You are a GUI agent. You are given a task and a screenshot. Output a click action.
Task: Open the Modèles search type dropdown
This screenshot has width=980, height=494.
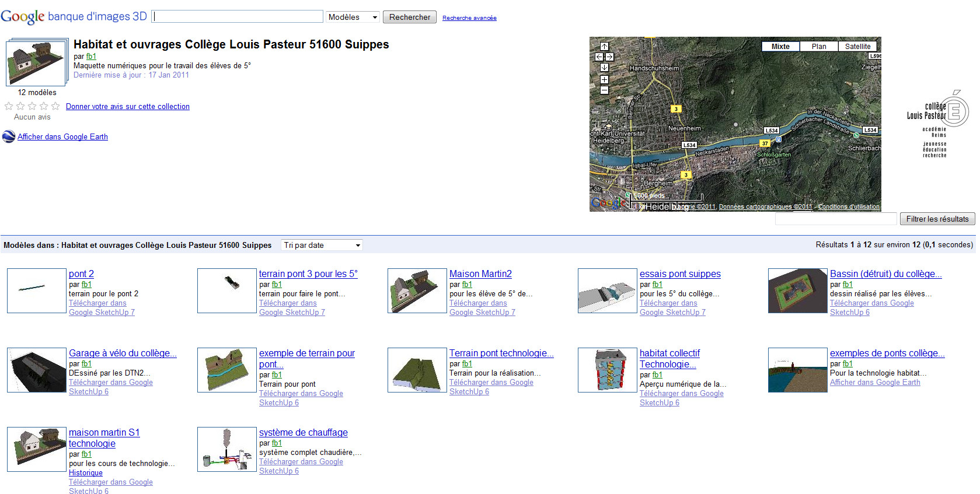[x=353, y=17]
